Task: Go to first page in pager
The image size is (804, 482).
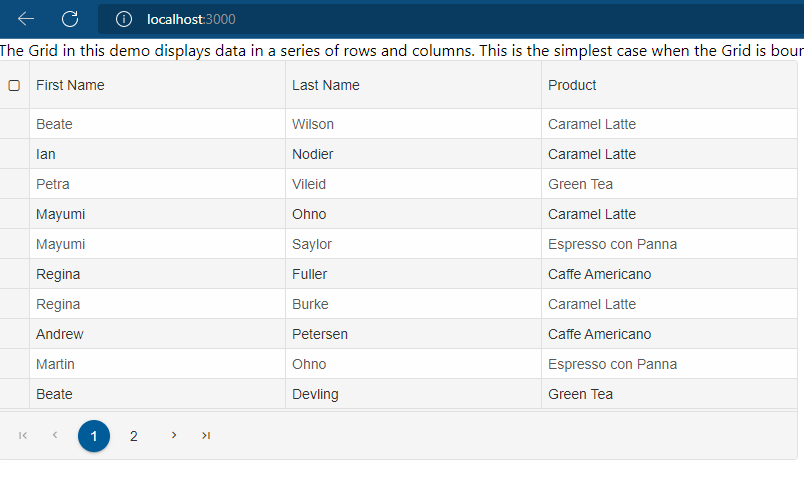Action: coord(23,436)
